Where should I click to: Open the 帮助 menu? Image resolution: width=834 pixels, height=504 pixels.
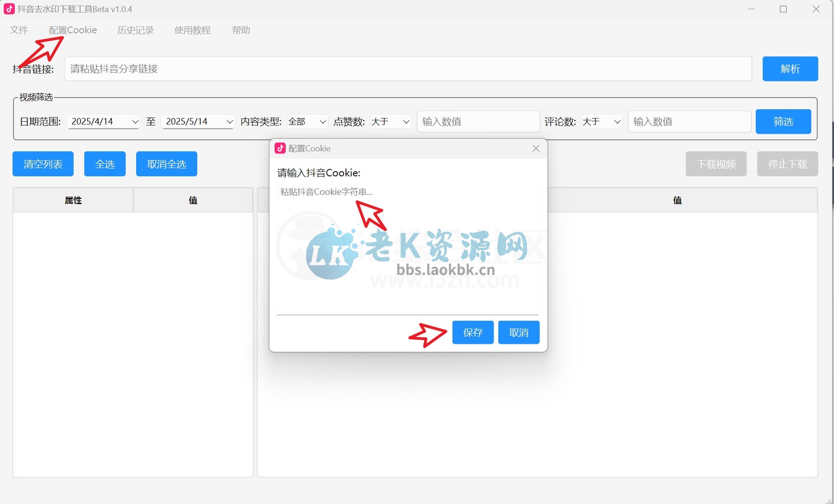coord(241,30)
